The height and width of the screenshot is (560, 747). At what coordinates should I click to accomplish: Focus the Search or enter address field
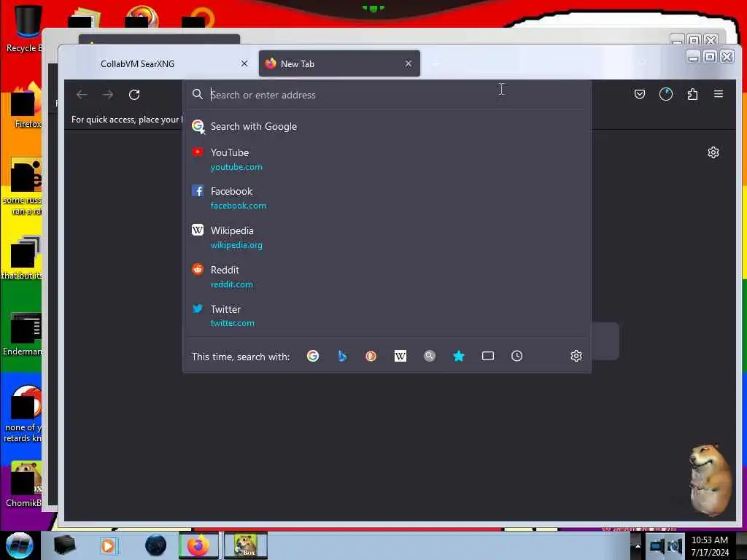point(387,95)
